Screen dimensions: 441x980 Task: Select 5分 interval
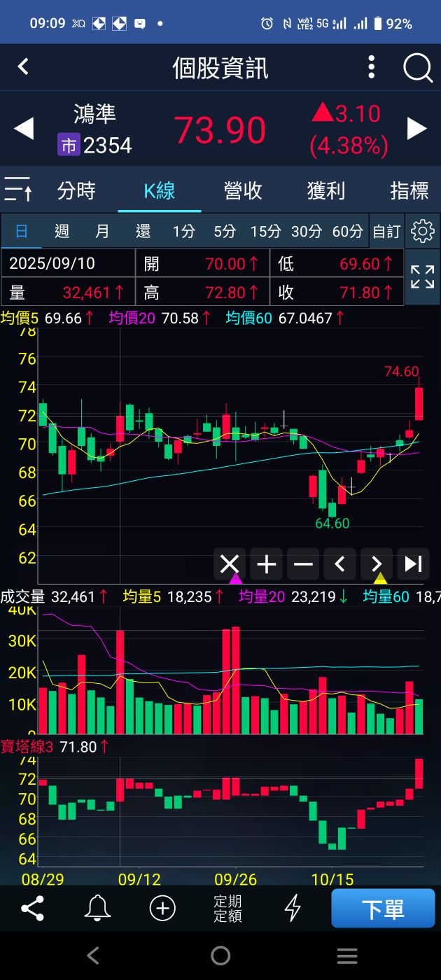point(225,231)
